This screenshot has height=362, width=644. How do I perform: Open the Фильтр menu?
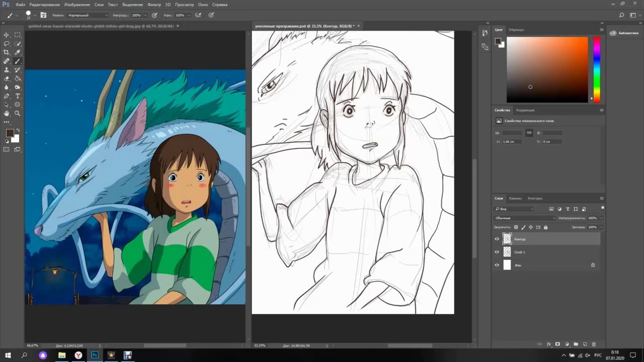point(154,5)
